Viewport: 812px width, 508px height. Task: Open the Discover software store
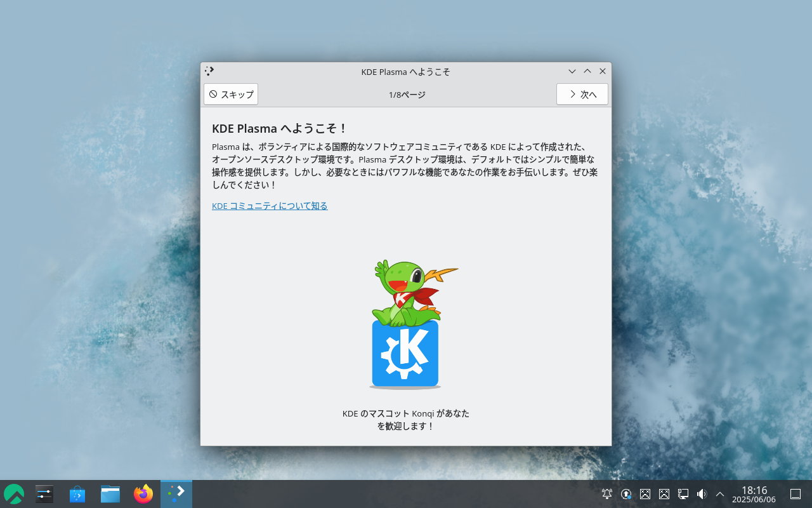coord(77,494)
